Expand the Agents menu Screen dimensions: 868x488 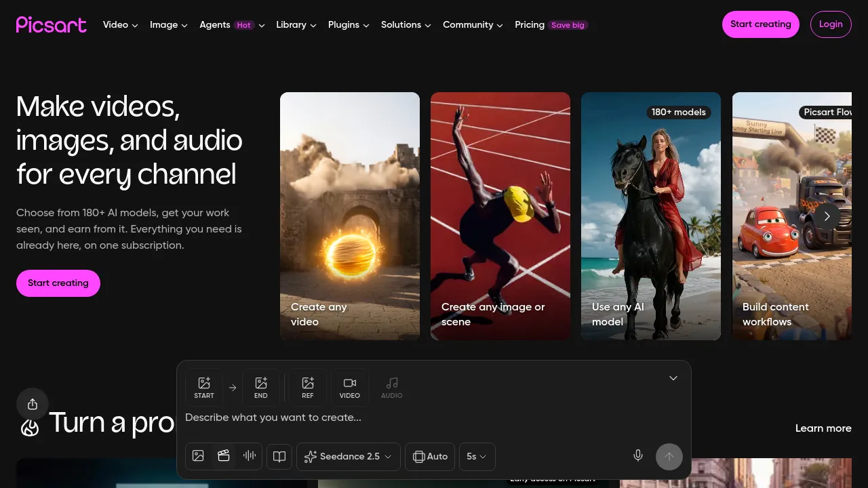click(x=232, y=25)
